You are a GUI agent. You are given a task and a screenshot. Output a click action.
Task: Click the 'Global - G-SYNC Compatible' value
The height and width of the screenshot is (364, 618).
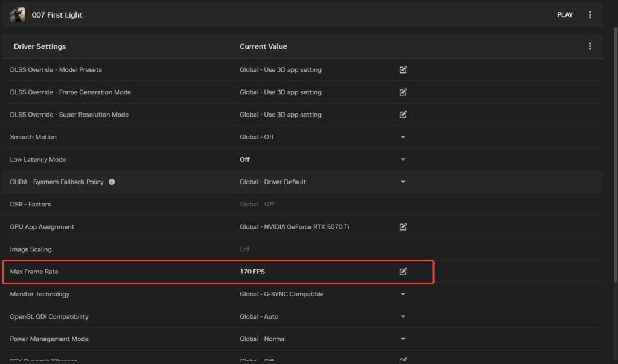click(281, 294)
